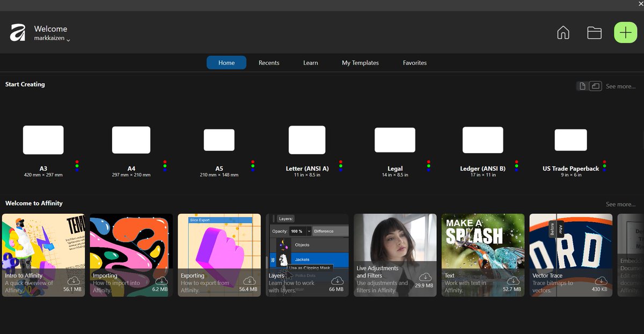This screenshot has width=644, height=334.
Task: Pick the Ledger (ANSI B) preset thumbnail
Action: 483,140
